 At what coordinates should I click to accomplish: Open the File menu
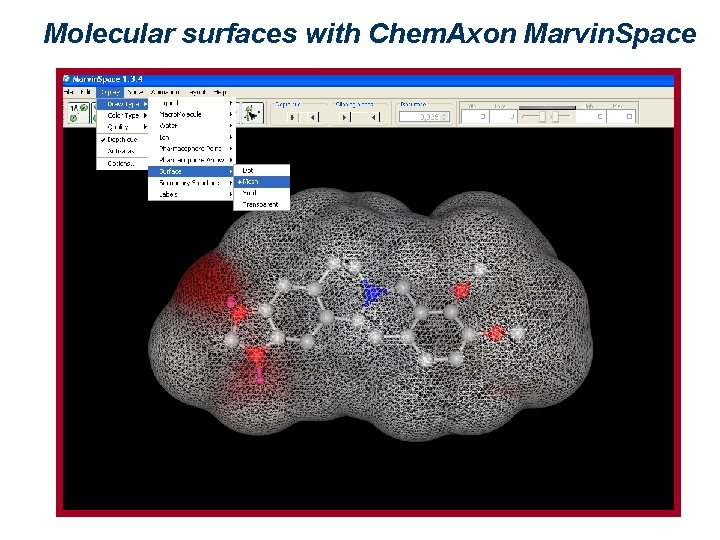click(x=69, y=92)
